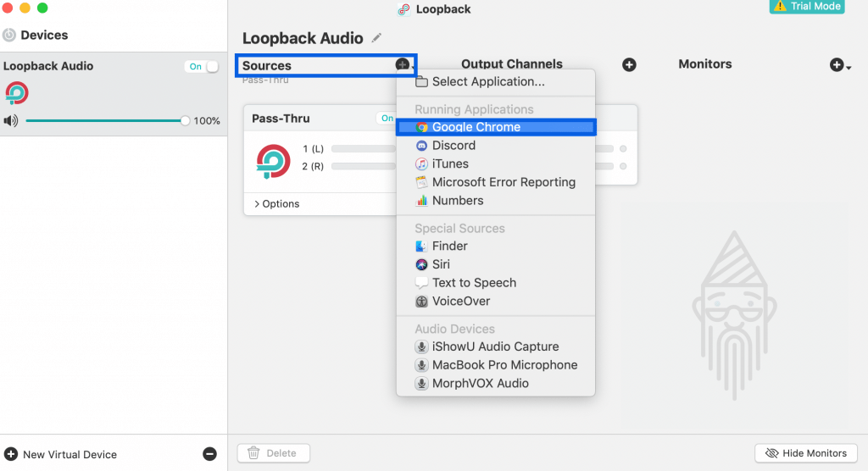Click the Pass-Thru Loopback logo icon

(x=273, y=162)
